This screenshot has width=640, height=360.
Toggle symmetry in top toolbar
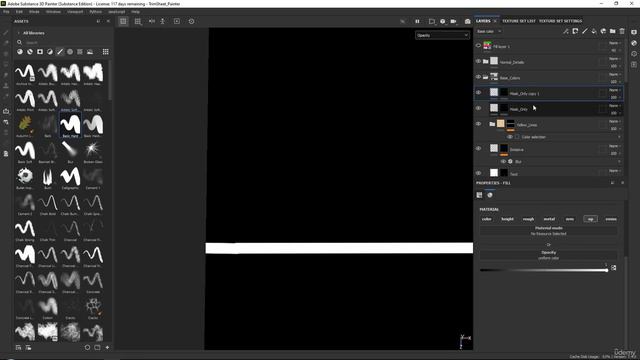[152, 21]
